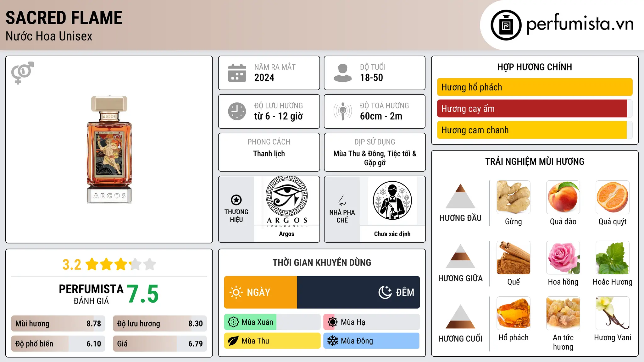Select the Gừng ginger note image
This screenshot has height=362, width=644.
click(514, 197)
